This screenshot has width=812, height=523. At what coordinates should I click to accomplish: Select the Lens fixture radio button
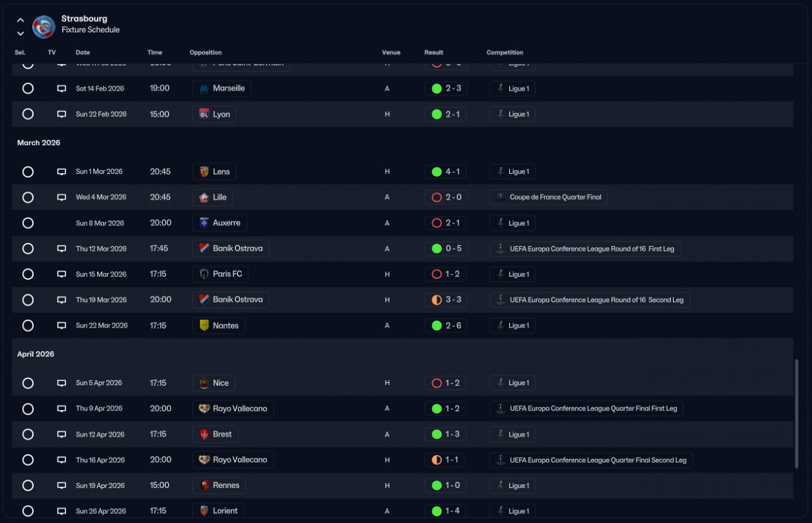click(28, 171)
